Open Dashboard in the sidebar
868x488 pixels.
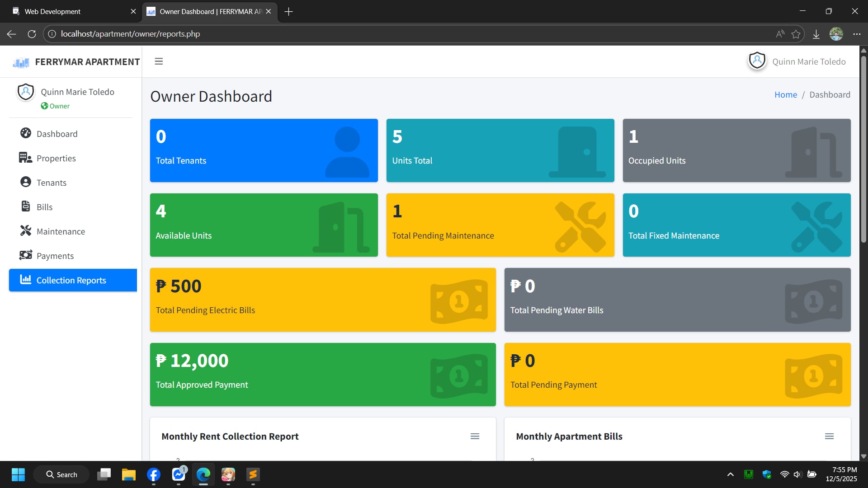click(57, 134)
